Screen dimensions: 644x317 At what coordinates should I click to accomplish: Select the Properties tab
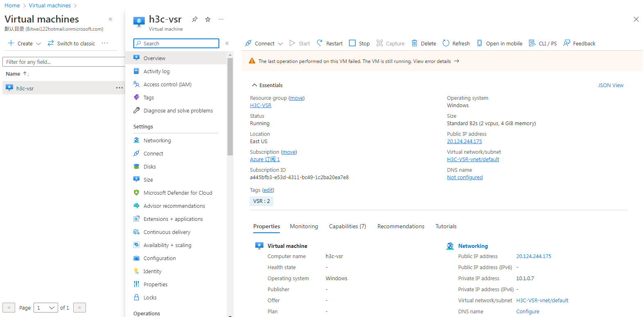tap(266, 226)
